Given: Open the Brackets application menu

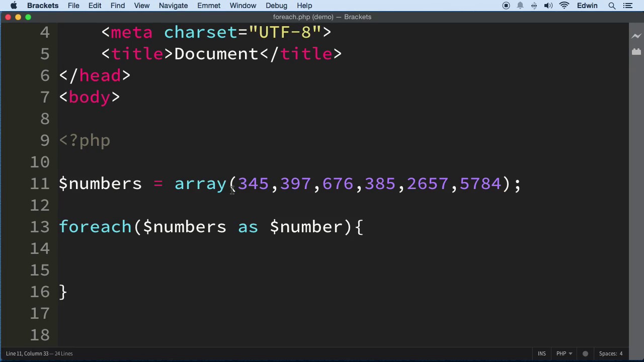Looking at the screenshot, I should pos(43,6).
